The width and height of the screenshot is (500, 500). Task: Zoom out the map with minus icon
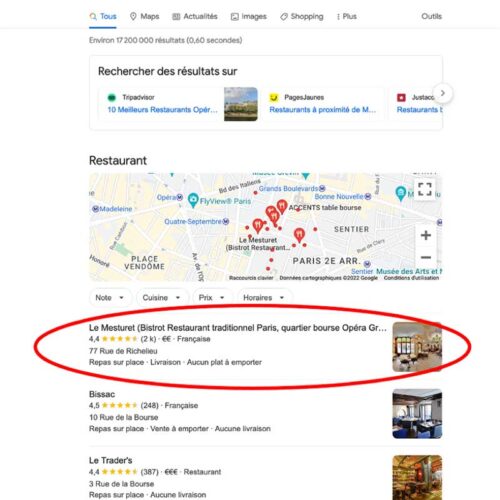pos(425,257)
